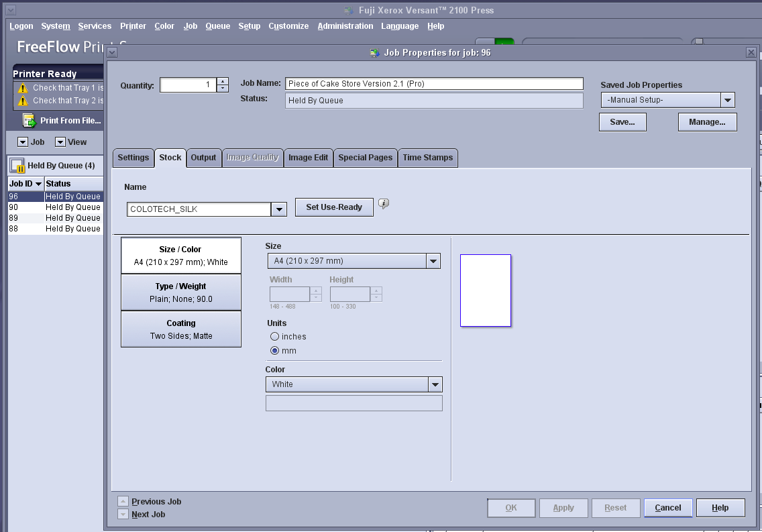
Task: Click the Tray 1 warning icon
Action: click(x=23, y=88)
